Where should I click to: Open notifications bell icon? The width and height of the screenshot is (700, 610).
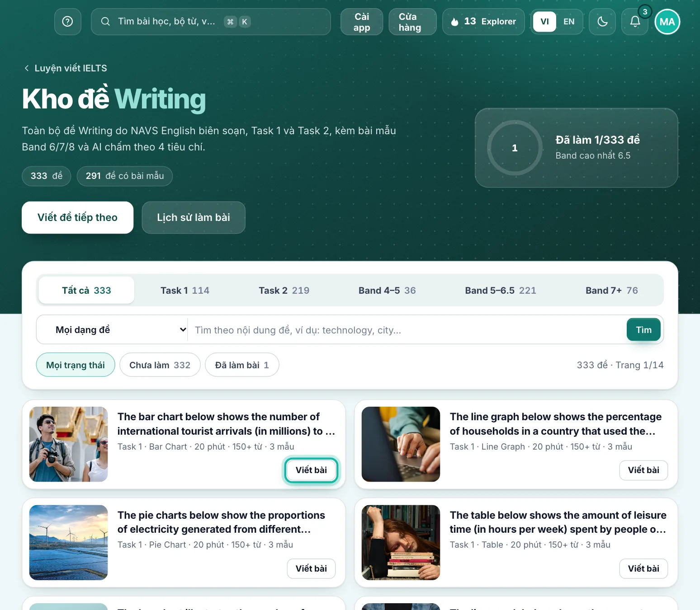tap(635, 22)
